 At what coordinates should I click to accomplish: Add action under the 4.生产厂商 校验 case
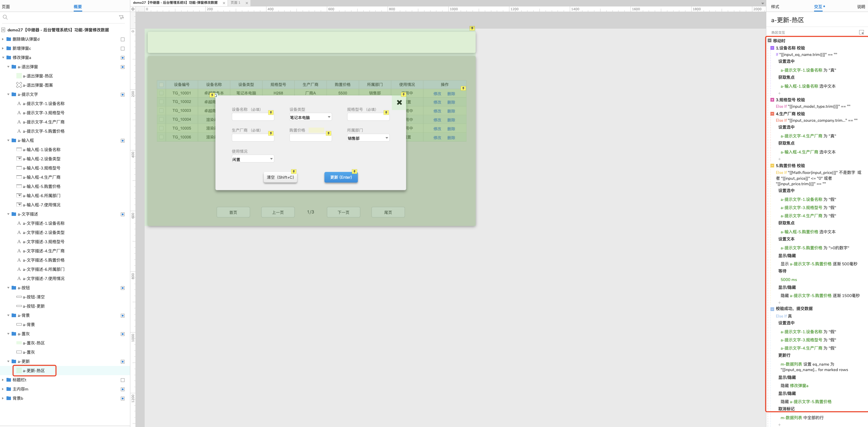pos(779,159)
